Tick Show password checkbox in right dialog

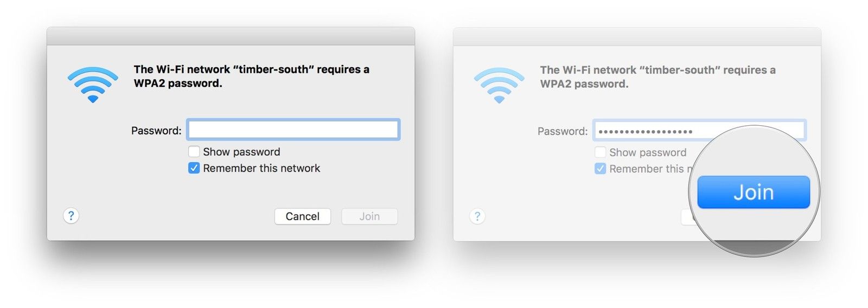click(x=600, y=152)
